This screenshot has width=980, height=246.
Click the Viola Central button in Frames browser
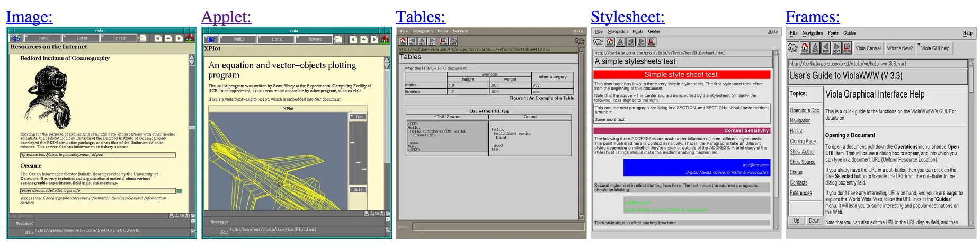click(868, 48)
